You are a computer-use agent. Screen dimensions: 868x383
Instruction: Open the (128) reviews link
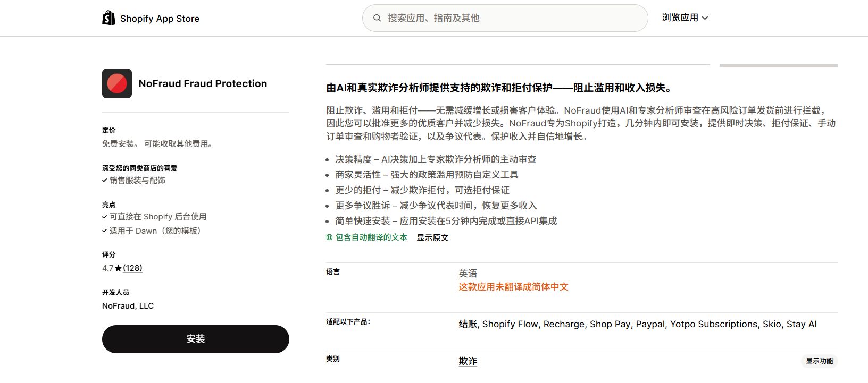coord(132,268)
